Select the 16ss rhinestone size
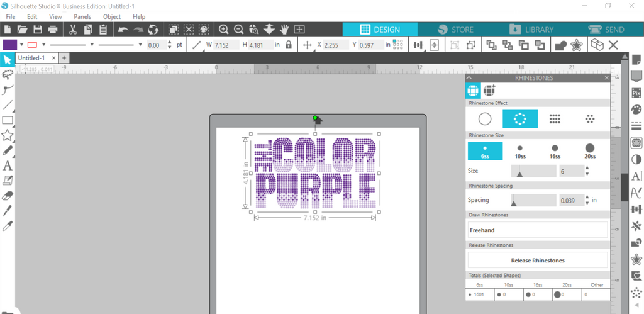The height and width of the screenshot is (314, 644). pos(555,151)
